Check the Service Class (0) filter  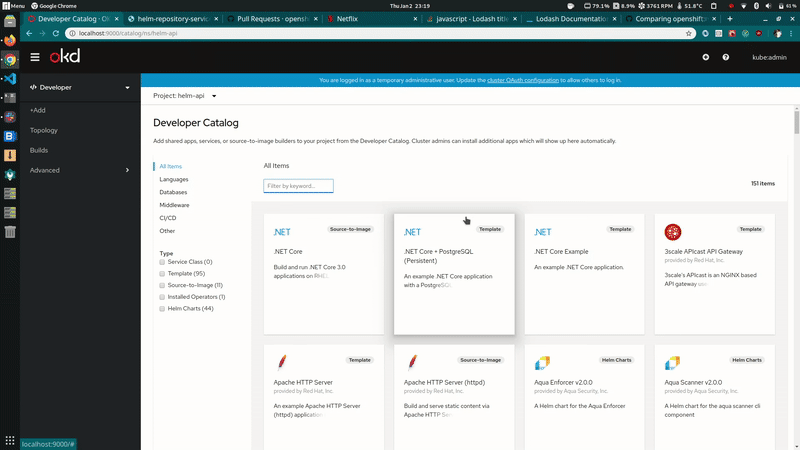pyautogui.click(x=162, y=262)
